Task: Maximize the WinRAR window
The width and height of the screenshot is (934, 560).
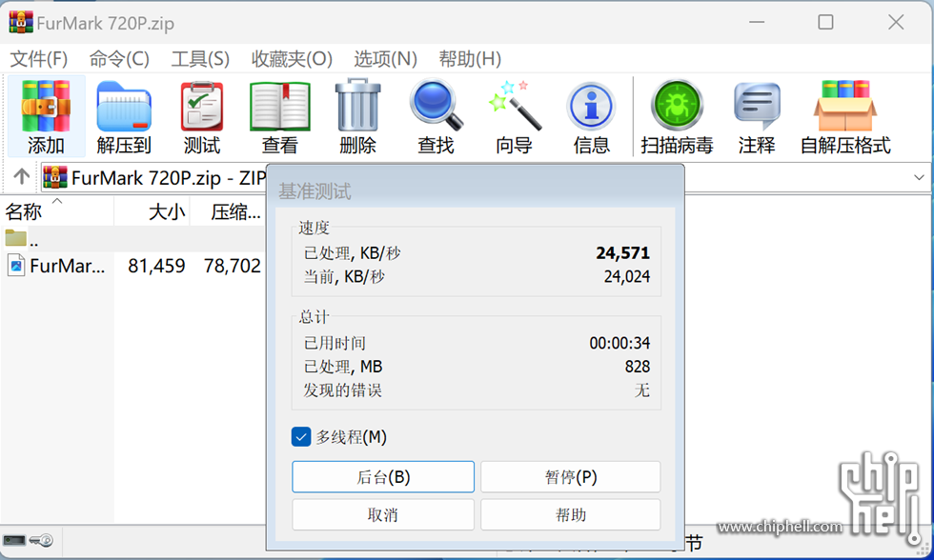Action: [x=825, y=22]
